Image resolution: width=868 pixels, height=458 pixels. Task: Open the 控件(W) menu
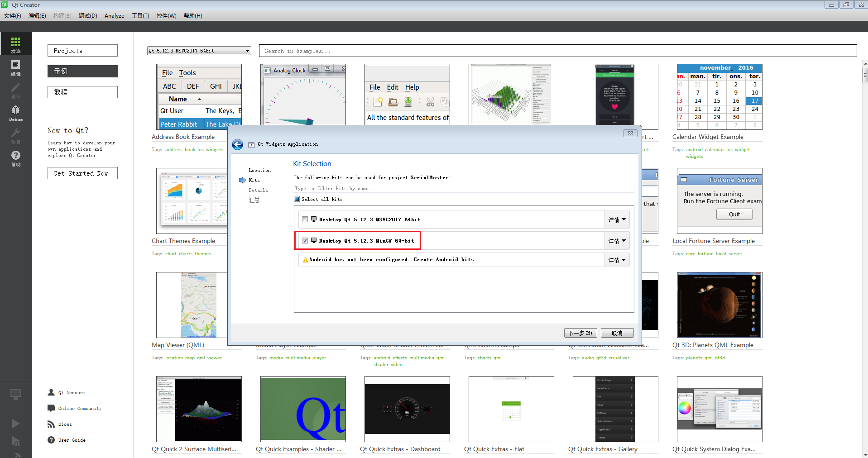(167, 15)
